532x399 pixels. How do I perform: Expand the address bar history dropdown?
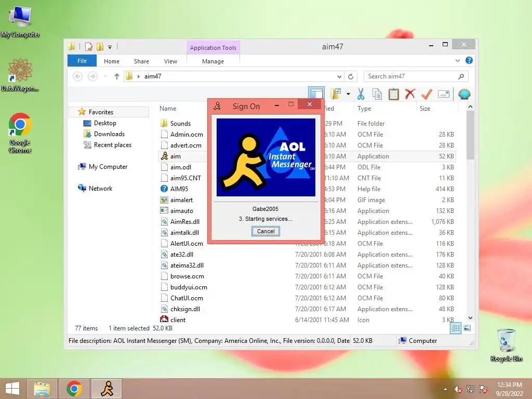[x=339, y=76]
